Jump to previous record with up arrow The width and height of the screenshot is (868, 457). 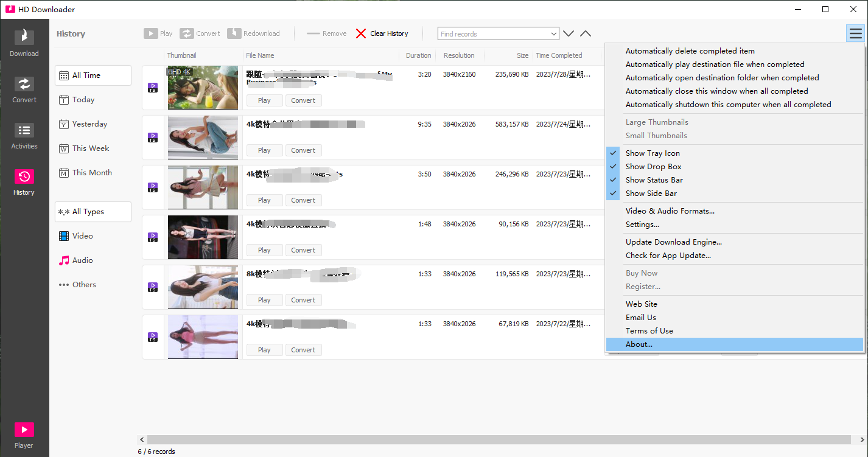click(585, 34)
